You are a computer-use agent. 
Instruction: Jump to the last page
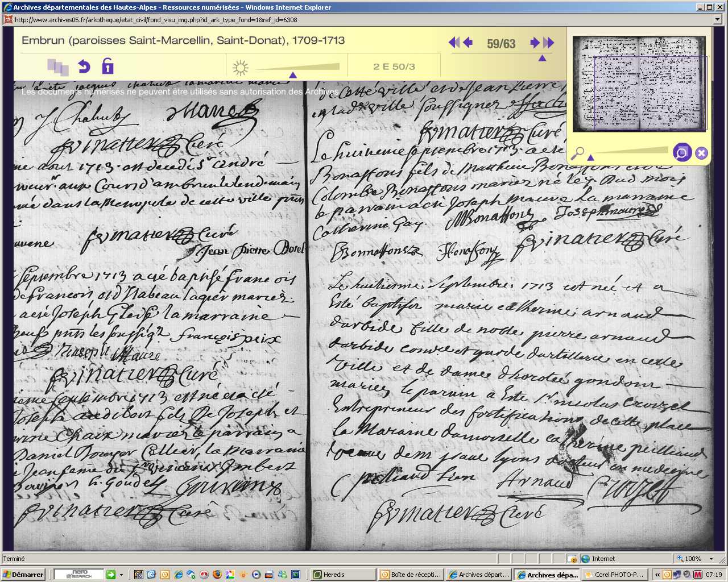[548, 43]
